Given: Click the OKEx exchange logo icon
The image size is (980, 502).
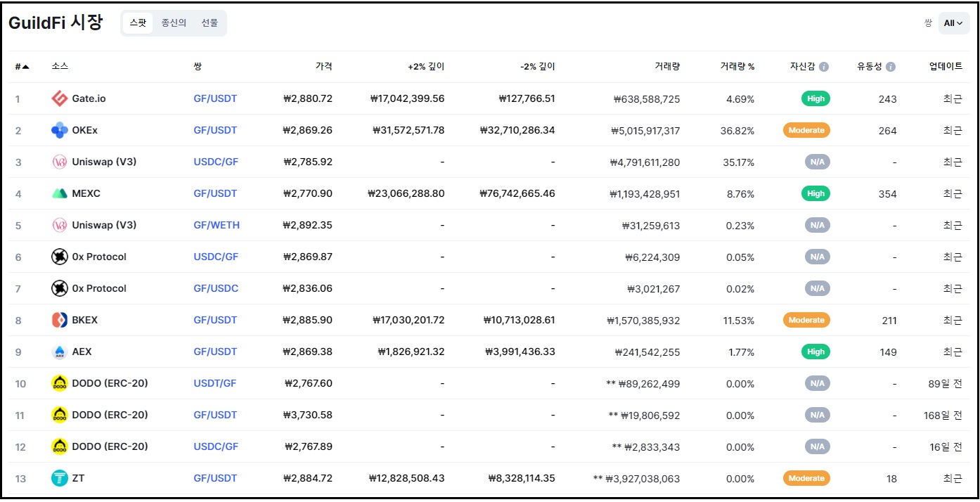Looking at the screenshot, I should point(60,130).
